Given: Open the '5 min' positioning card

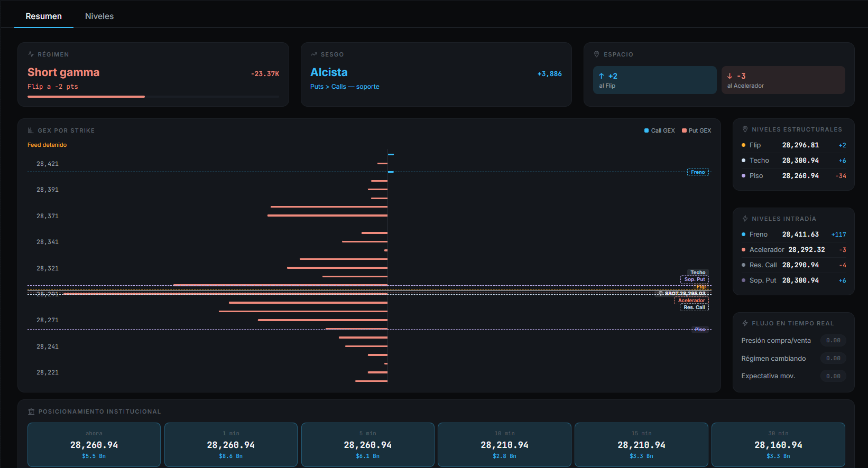Looking at the screenshot, I should 368,444.
